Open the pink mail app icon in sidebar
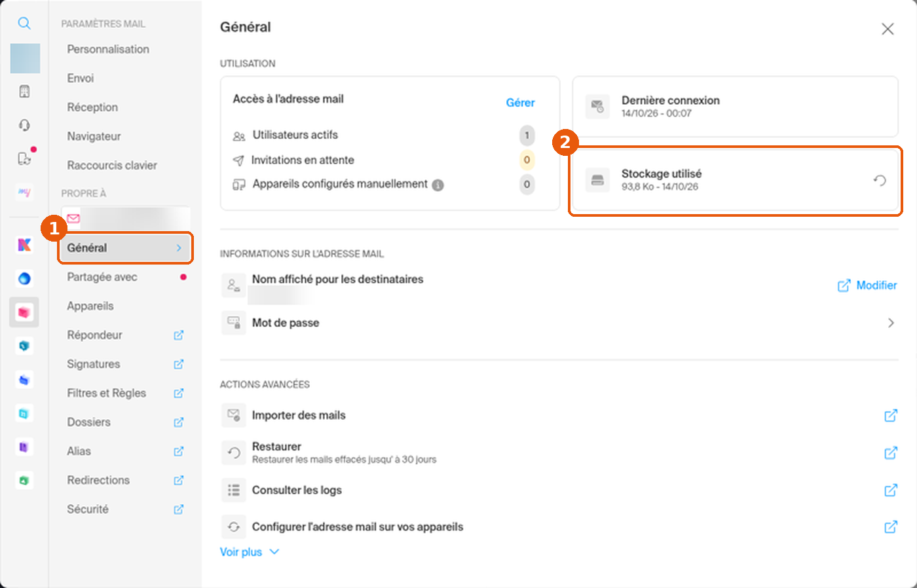This screenshot has width=917, height=588. [24, 312]
